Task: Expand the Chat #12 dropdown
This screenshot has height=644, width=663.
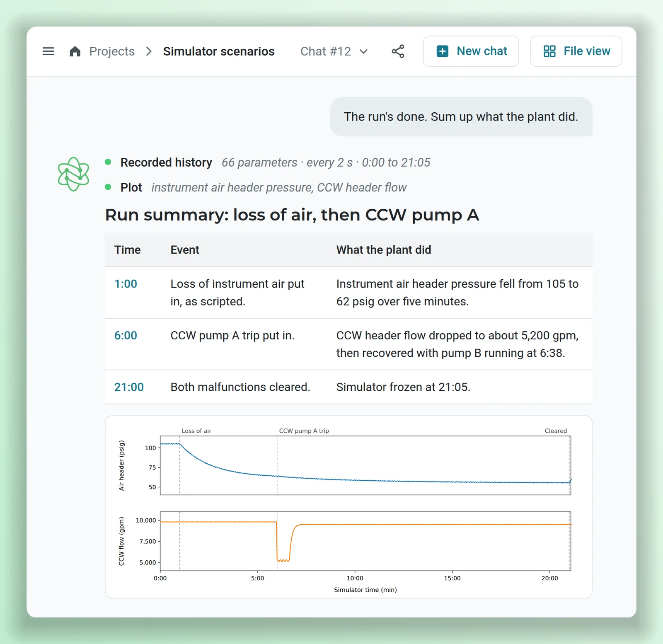Action: coord(334,51)
